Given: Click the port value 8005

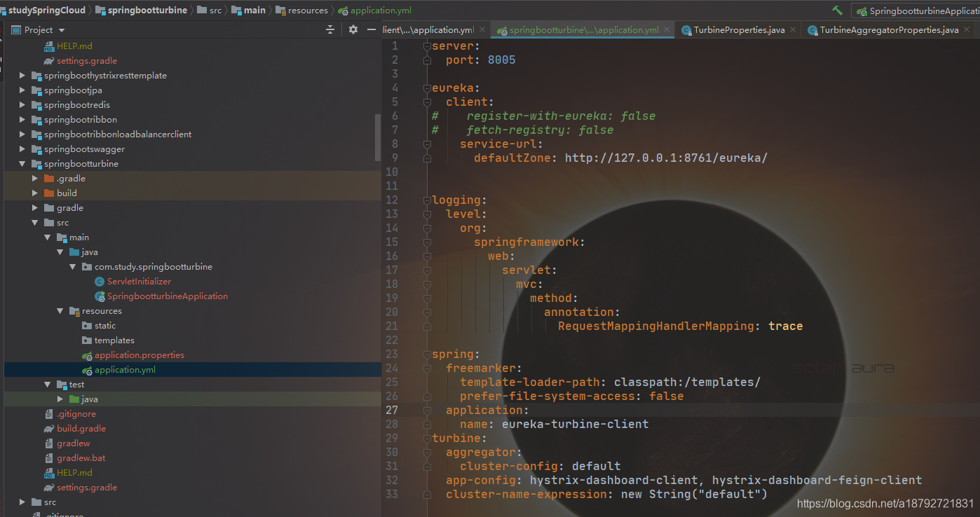Looking at the screenshot, I should [502, 60].
